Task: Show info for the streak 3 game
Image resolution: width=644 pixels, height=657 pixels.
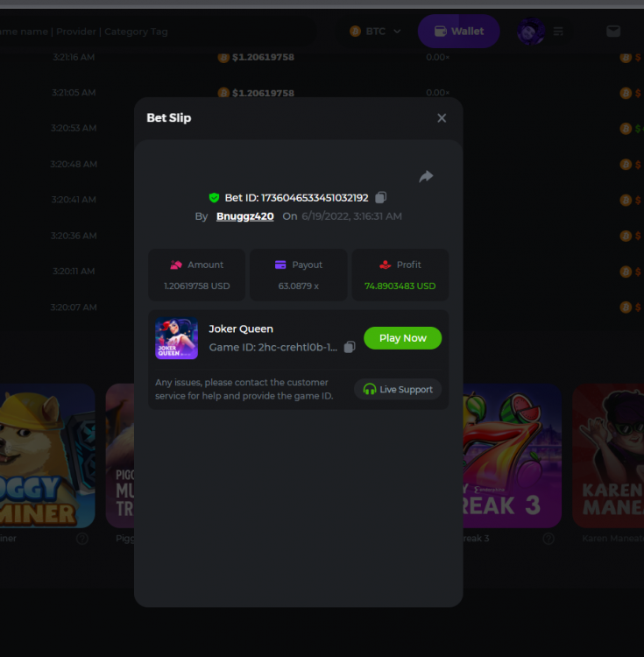Action: 548,539
